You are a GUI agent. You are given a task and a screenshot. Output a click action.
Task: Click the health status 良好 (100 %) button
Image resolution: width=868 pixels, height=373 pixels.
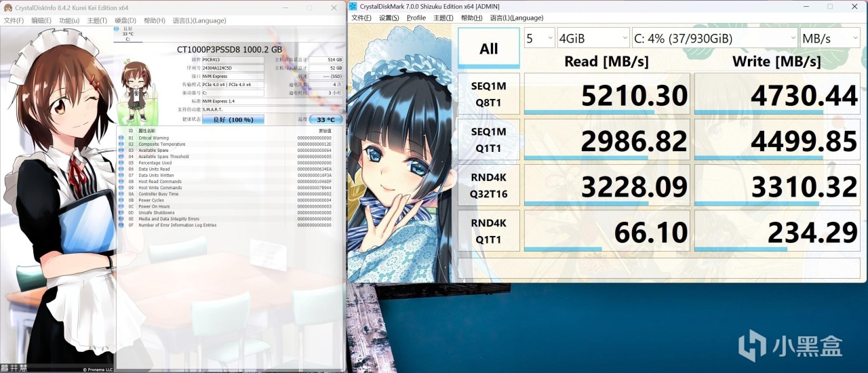[x=233, y=119]
